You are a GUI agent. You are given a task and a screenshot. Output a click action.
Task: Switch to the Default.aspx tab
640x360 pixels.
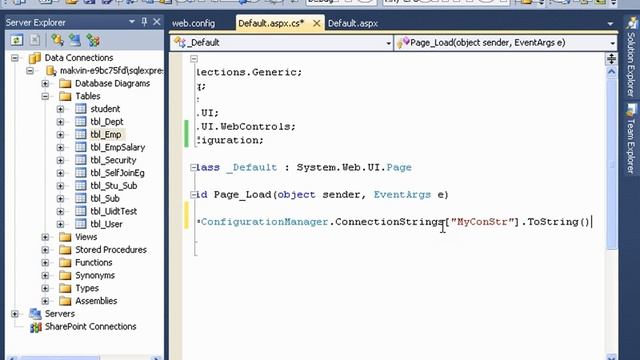(x=353, y=24)
